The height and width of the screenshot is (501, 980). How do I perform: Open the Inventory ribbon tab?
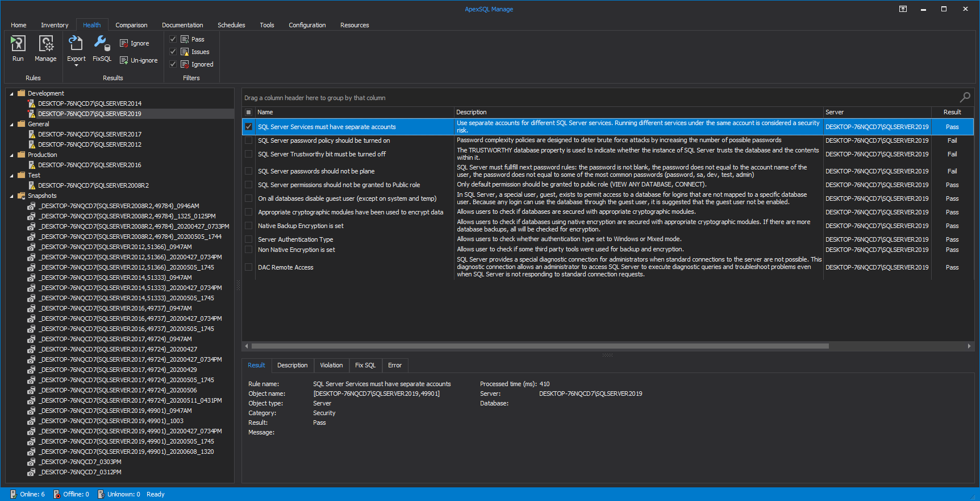[x=55, y=25]
